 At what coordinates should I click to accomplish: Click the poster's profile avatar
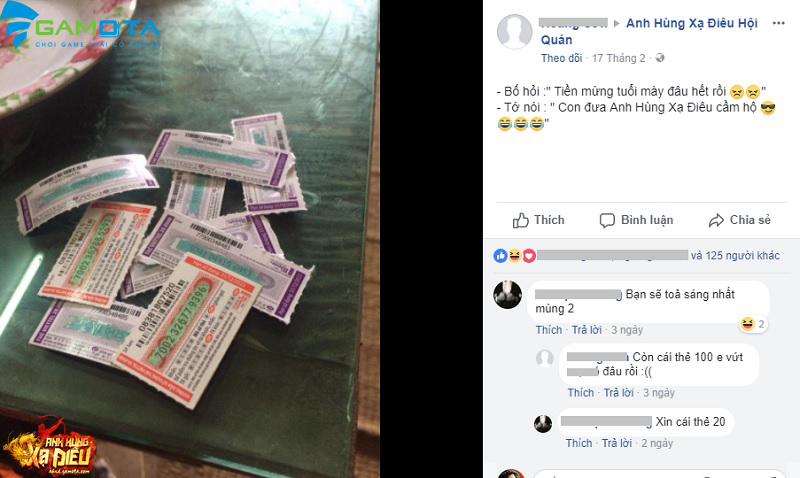[x=514, y=32]
